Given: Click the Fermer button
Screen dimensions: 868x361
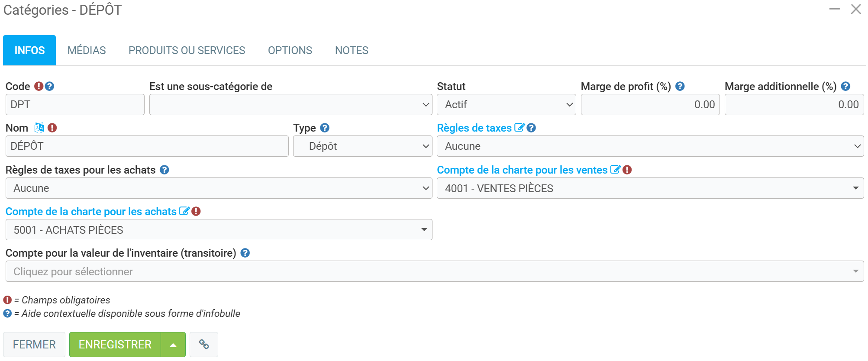Looking at the screenshot, I should tap(34, 345).
